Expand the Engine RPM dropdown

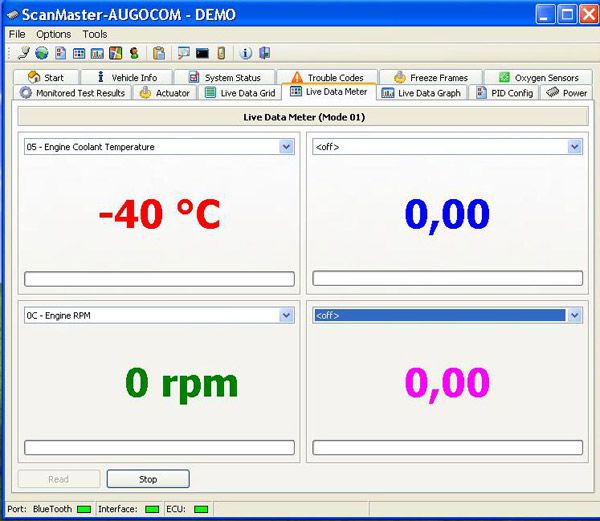(287, 315)
